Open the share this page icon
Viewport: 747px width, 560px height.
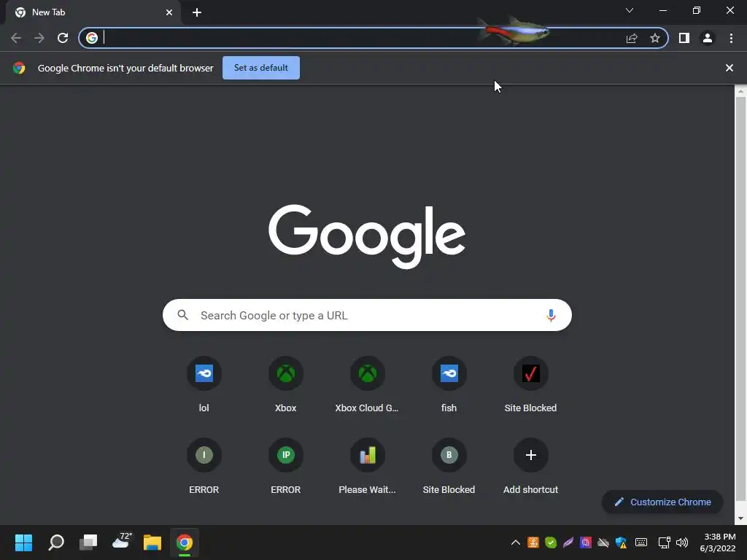tap(632, 38)
